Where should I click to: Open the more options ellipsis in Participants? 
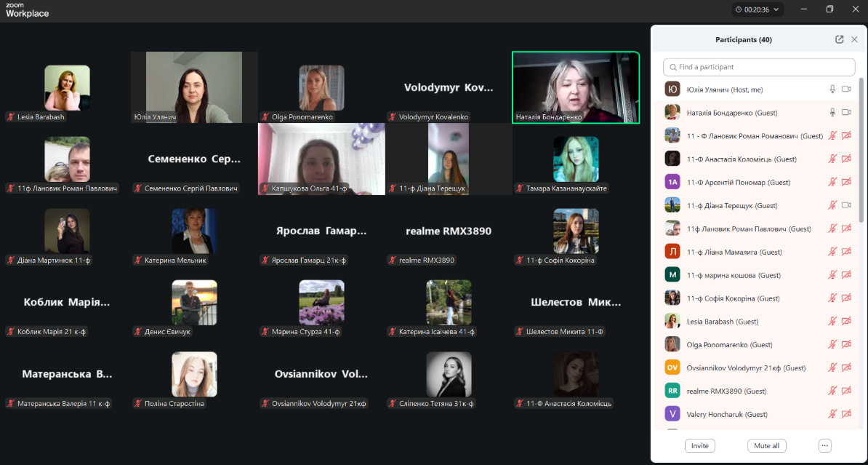point(824,445)
